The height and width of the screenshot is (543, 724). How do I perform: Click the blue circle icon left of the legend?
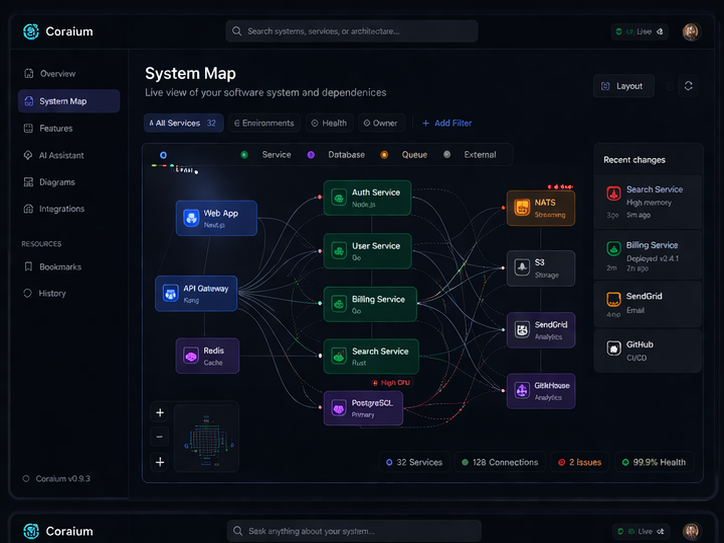click(x=163, y=155)
